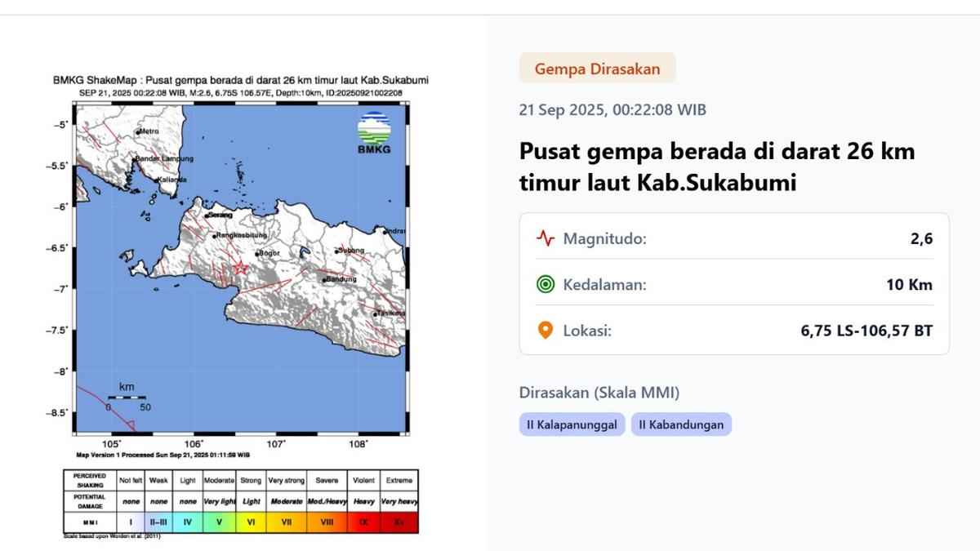Click the BMKG logo on the map
980x551 pixels.
(374, 133)
